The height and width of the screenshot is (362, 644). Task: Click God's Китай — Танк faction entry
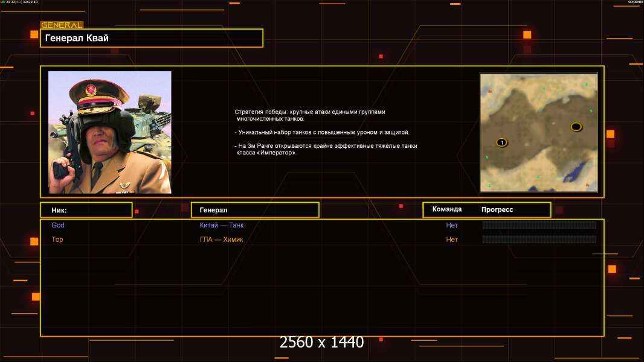click(x=222, y=225)
